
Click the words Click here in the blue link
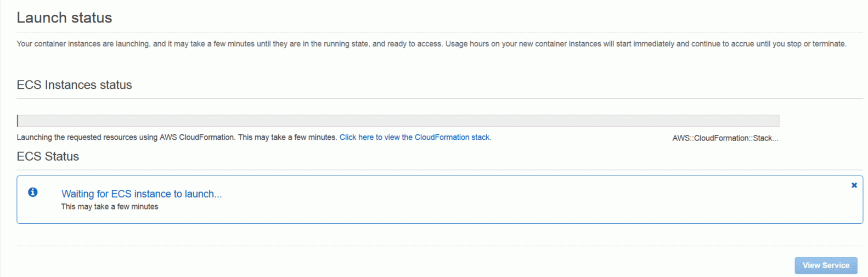click(x=357, y=137)
